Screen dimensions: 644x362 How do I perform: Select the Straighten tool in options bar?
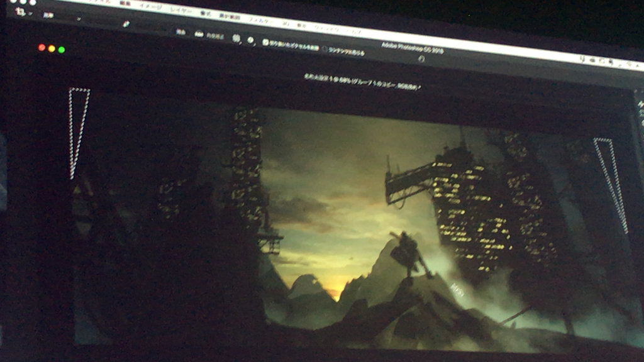coord(126,25)
